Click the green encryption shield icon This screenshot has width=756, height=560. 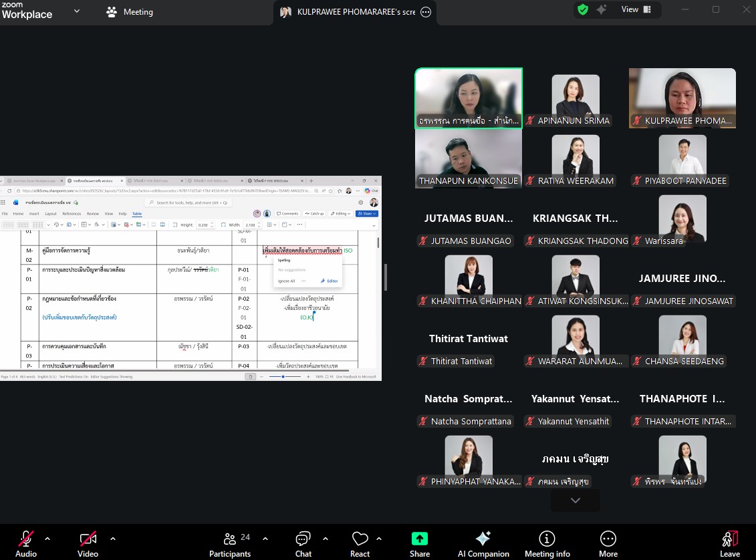click(583, 9)
